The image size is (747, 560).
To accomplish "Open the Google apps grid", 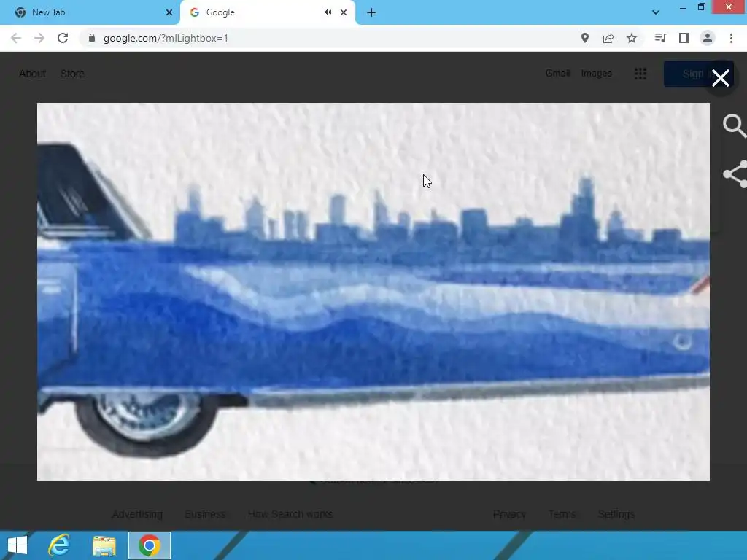I will coord(640,74).
